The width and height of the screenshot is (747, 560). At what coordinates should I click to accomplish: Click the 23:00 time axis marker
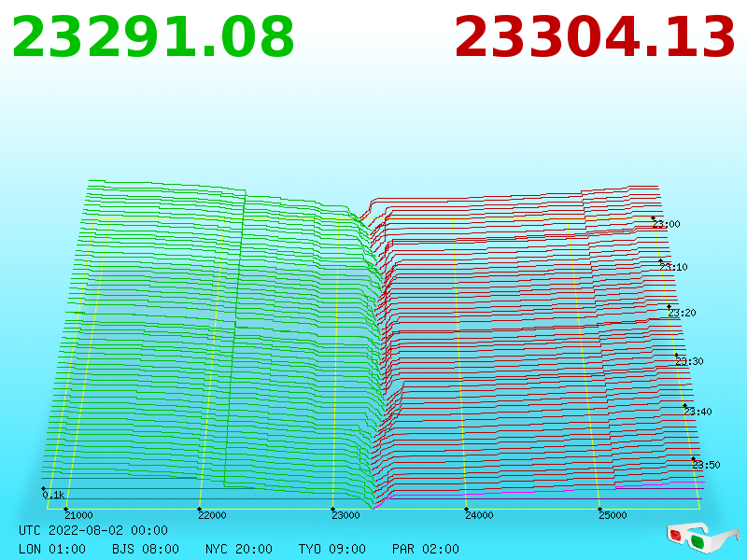point(667,224)
